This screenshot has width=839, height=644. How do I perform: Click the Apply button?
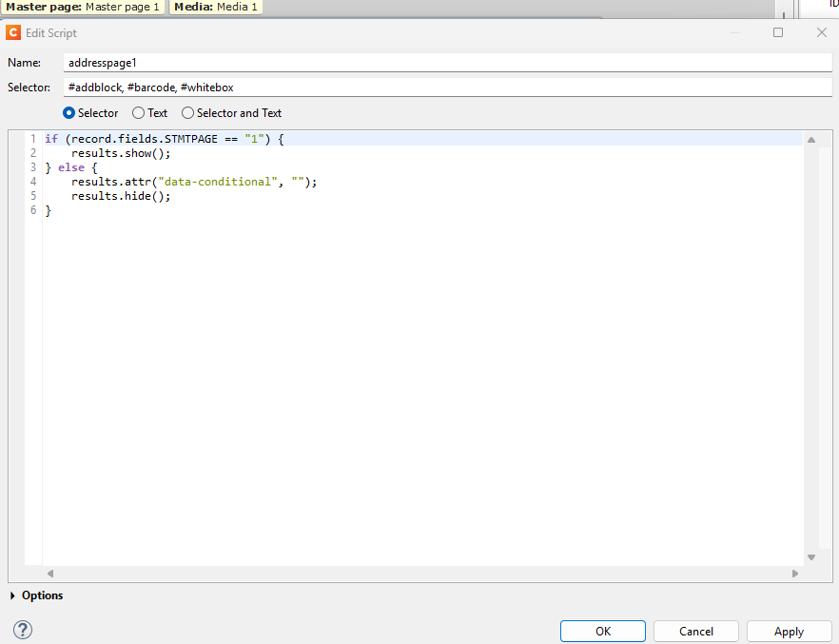789,631
